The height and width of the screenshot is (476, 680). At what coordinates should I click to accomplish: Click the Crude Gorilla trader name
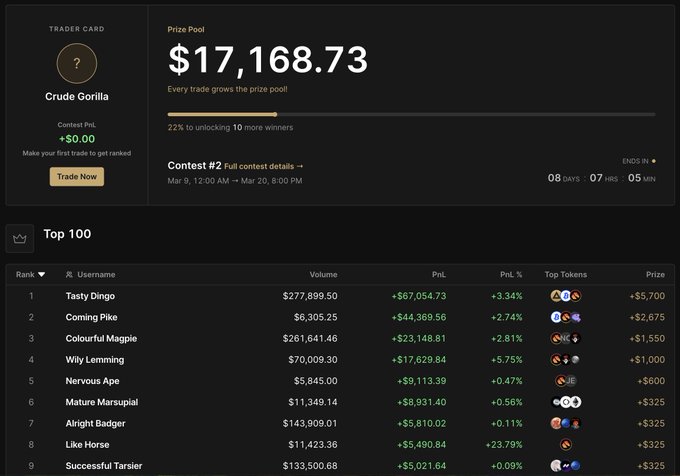click(x=77, y=97)
